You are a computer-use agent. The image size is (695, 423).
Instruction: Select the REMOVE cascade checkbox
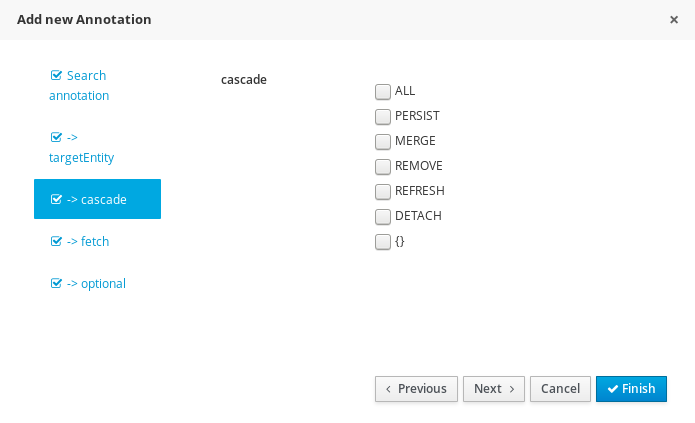point(383,167)
